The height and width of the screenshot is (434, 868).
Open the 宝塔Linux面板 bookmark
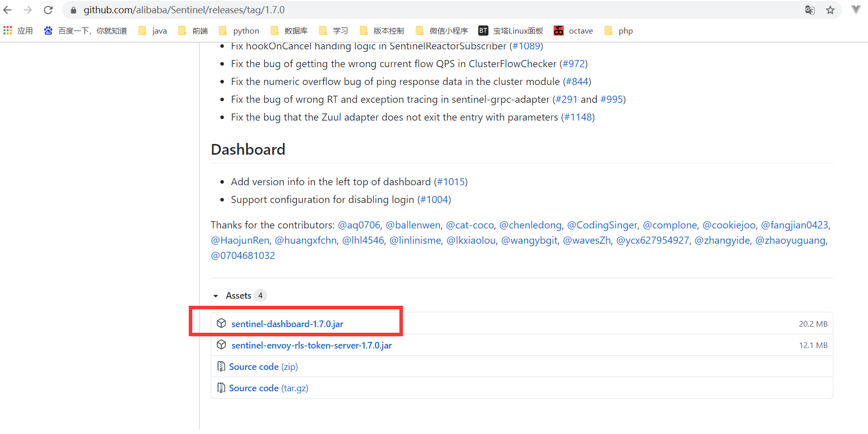click(x=511, y=31)
